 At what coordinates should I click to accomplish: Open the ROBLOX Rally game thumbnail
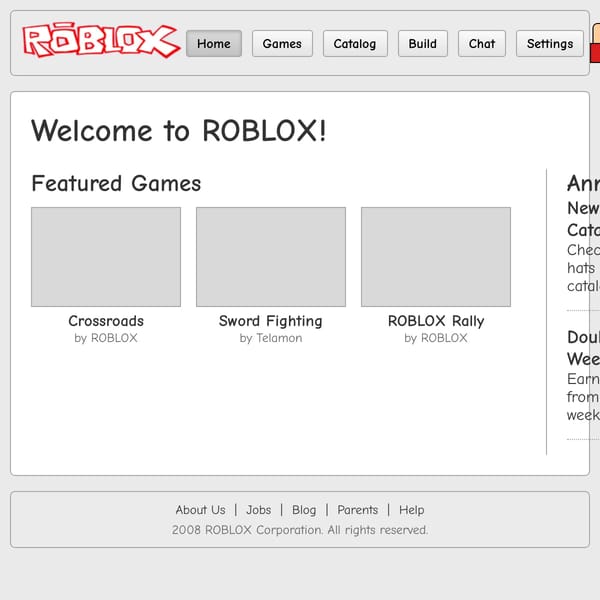[436, 257]
